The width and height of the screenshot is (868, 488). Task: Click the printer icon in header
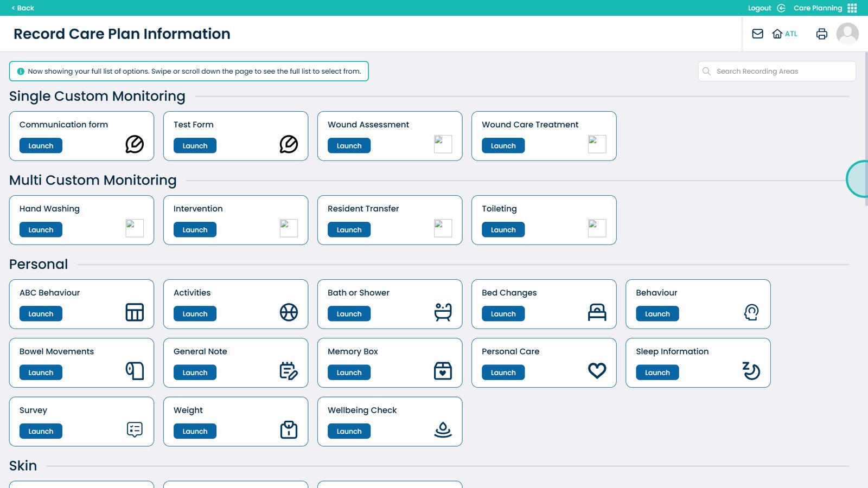pyautogui.click(x=821, y=34)
